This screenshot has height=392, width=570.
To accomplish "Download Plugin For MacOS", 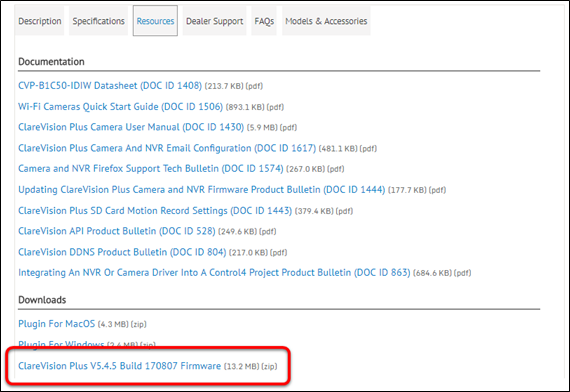I will [x=56, y=324].
